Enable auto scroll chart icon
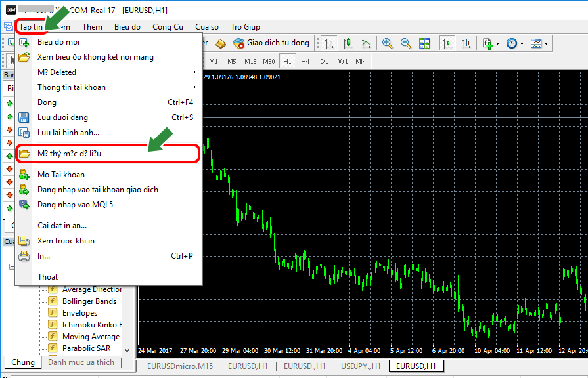 tap(447, 43)
